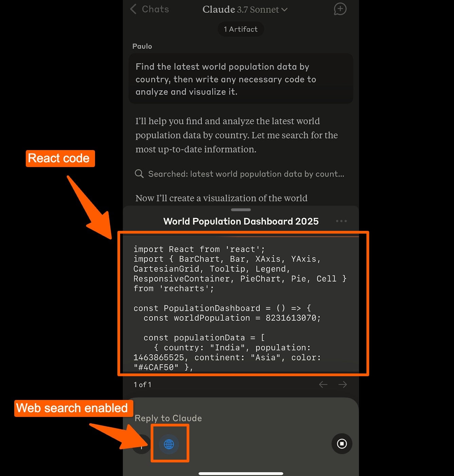This screenshot has height=476, width=454.
Task: Open the searched query result row
Action: click(x=240, y=174)
